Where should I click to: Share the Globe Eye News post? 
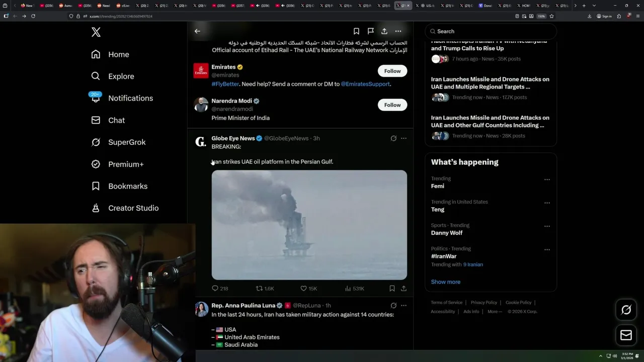(404, 289)
